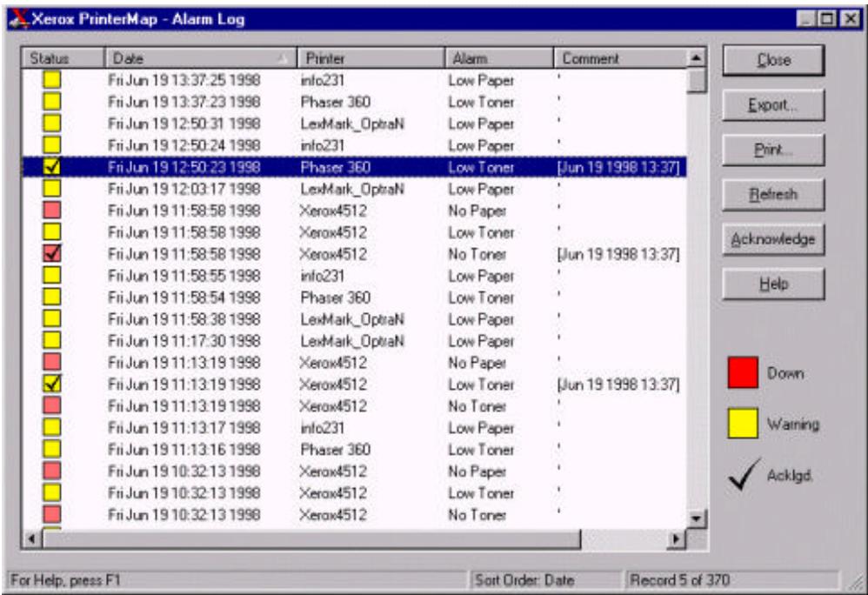Select date Fri Jun 19 12:50:24 1998

184,145
